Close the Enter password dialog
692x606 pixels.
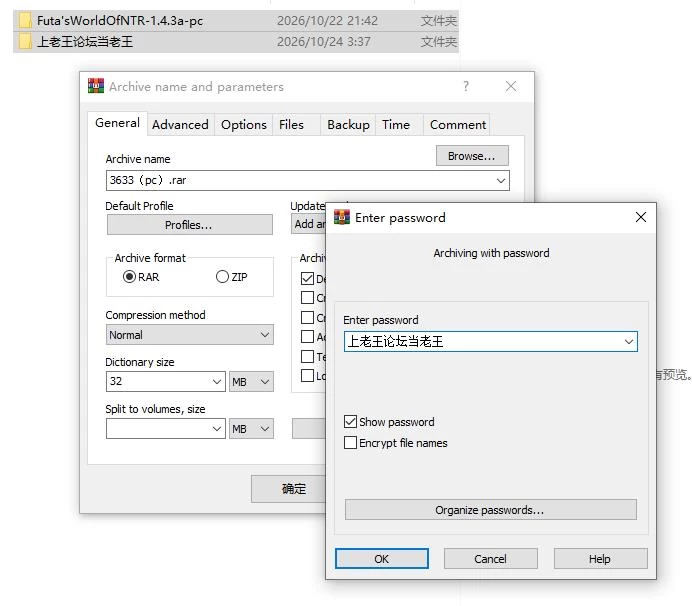coord(641,217)
